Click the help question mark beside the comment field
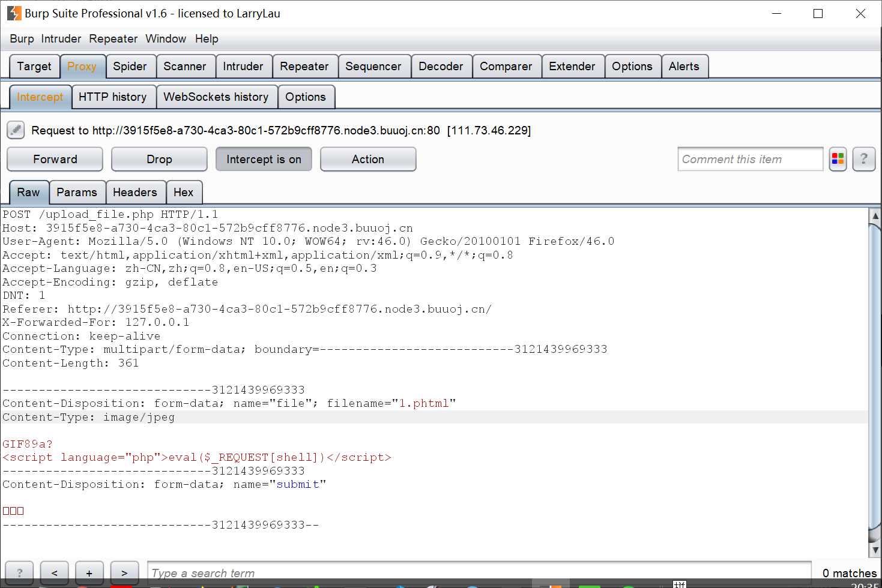Viewport: 882px width, 588px height. coord(863,159)
